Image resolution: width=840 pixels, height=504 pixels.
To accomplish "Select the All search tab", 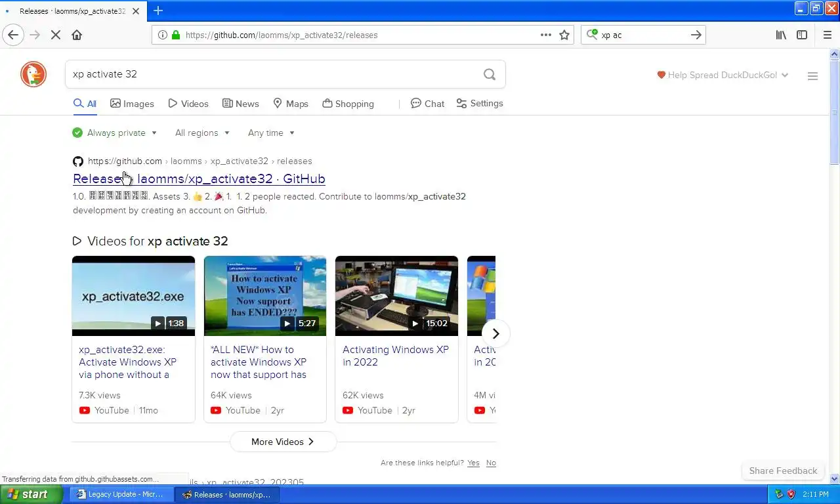I will click(x=85, y=104).
